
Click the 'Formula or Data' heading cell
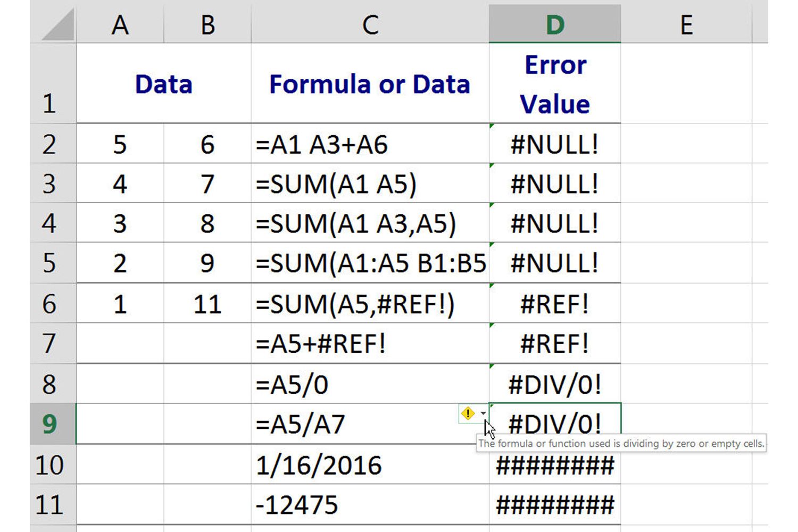[370, 84]
